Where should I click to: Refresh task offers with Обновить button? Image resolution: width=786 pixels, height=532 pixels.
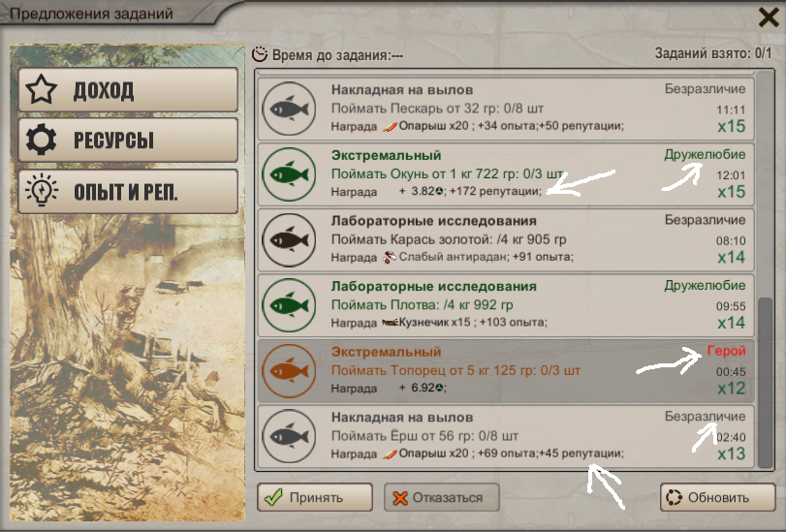[x=718, y=497]
